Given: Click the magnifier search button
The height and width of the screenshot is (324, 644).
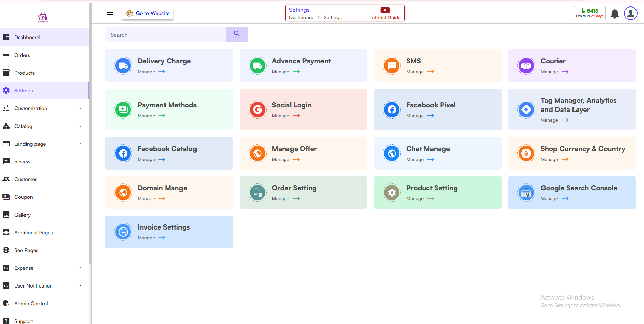Looking at the screenshot, I should pos(237,34).
